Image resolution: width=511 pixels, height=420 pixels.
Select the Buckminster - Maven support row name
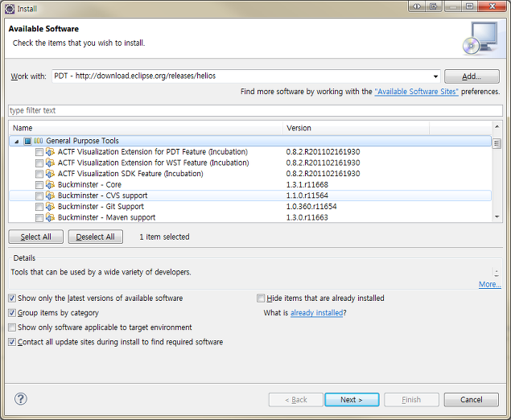[x=106, y=217]
